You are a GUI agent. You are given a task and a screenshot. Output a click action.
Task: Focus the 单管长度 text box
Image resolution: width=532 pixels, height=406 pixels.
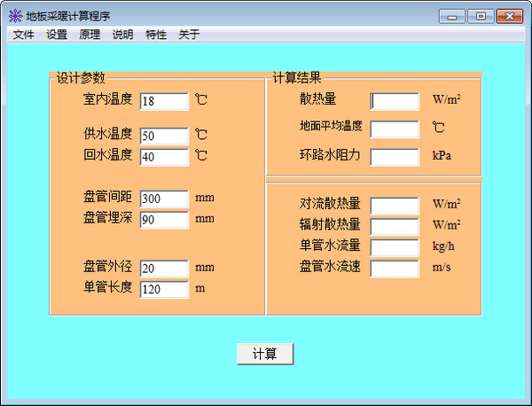click(164, 290)
